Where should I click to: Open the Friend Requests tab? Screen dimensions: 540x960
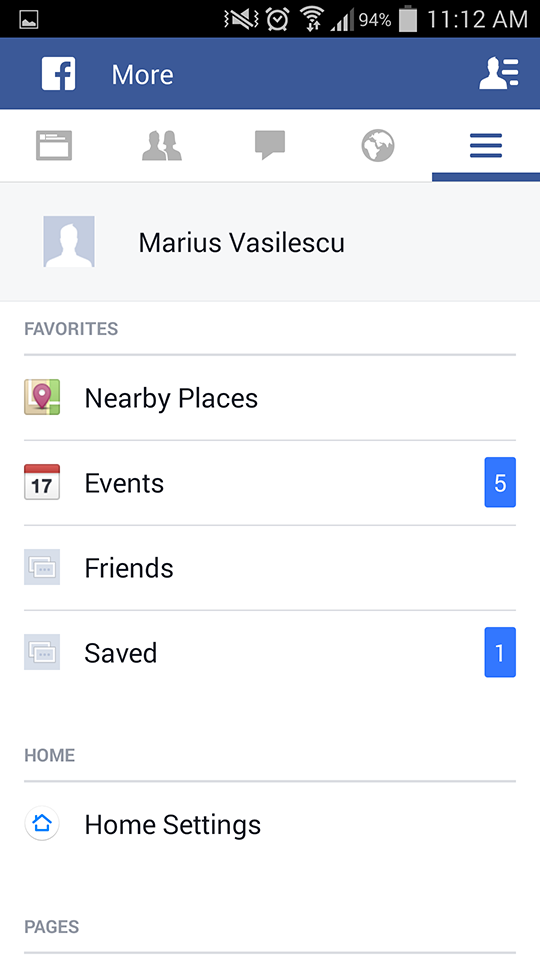coord(162,146)
